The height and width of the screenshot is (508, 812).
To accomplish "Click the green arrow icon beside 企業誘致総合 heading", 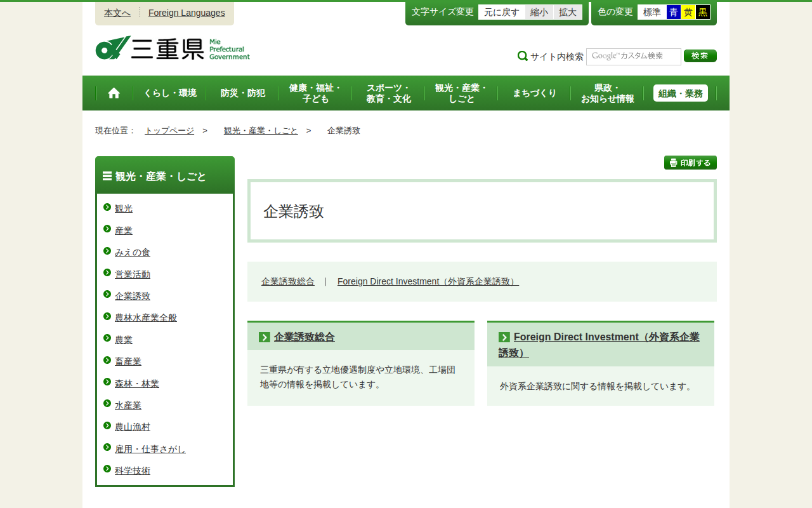I will pos(265,337).
